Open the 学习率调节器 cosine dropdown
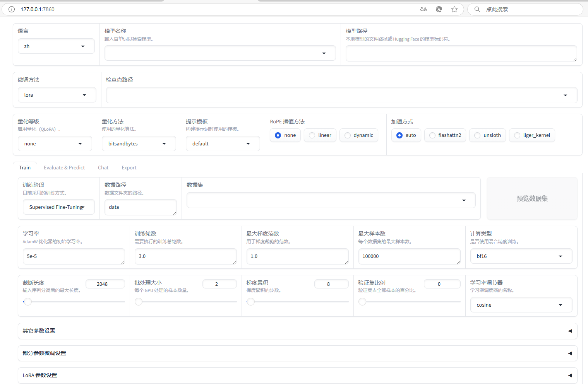Viewport: 588px width, 384px height. point(521,305)
